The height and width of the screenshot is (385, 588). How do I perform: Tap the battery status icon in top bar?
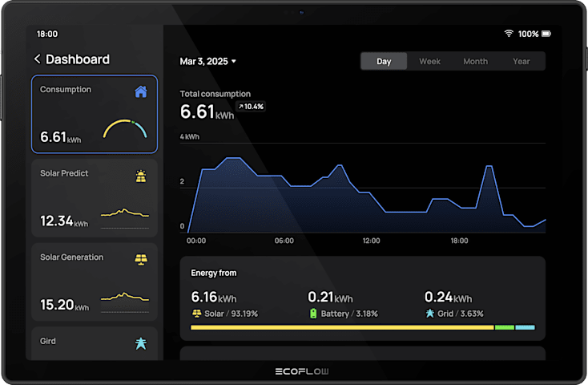(x=546, y=34)
